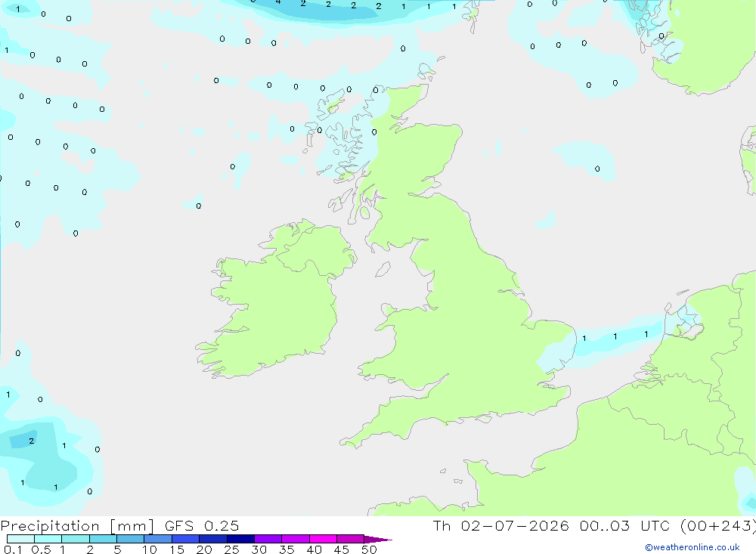This screenshot has width=756, height=554.
Task: Click the 0.5–1 mm legend color swatch
Action: click(48, 539)
